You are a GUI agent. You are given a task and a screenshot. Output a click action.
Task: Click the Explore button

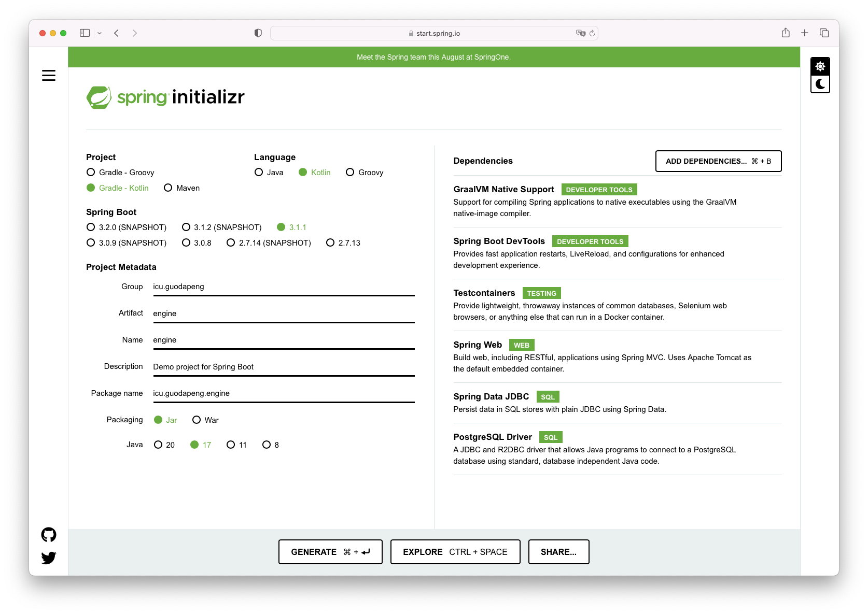click(x=455, y=552)
